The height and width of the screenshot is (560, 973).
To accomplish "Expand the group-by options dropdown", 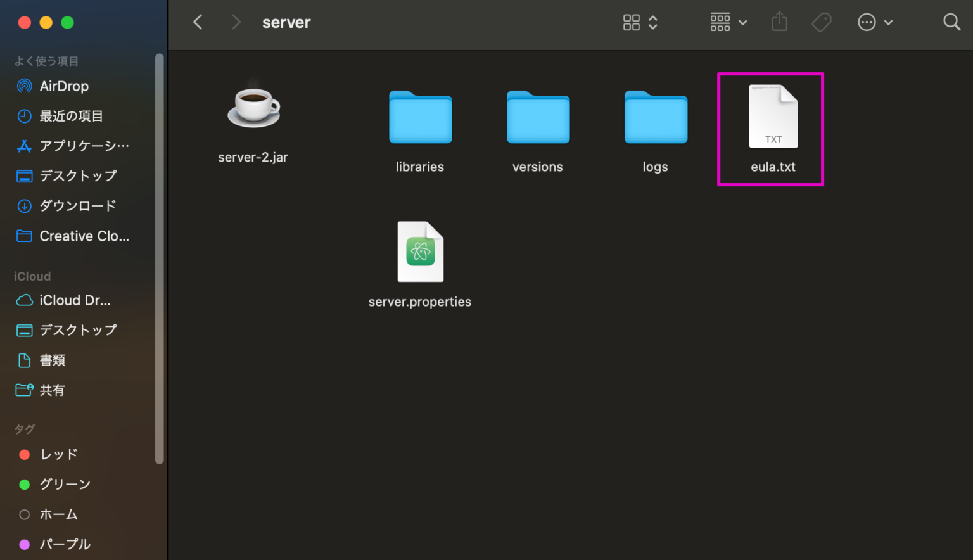I will pyautogui.click(x=728, y=22).
